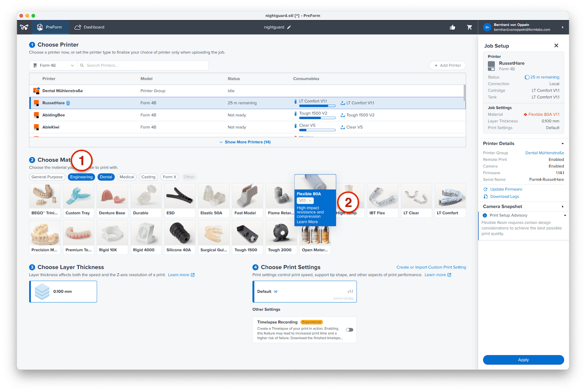Switch to the Dashboard tab
Screen dimensions: 586x392
(89, 27)
